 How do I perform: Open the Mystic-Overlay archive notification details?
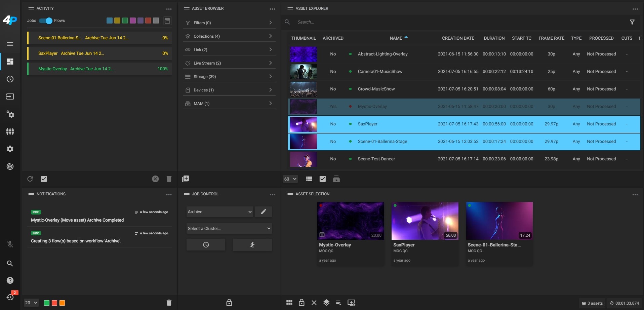coord(77,220)
